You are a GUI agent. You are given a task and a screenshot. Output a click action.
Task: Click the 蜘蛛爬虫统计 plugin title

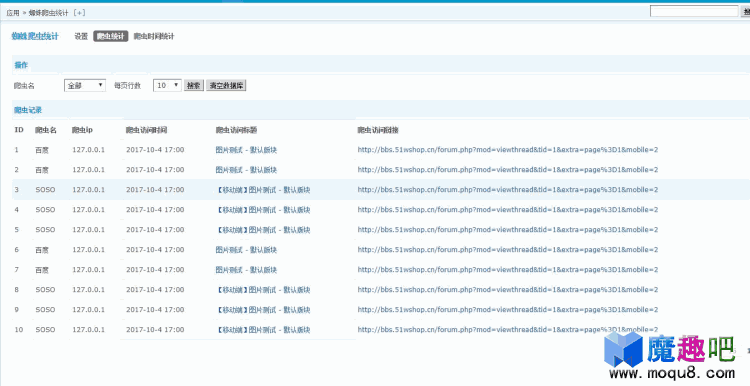point(35,36)
